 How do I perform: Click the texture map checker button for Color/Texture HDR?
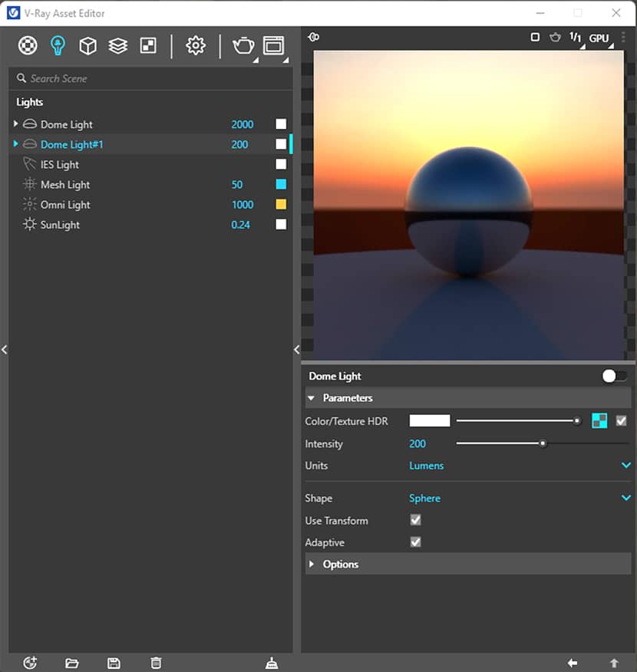(x=599, y=421)
